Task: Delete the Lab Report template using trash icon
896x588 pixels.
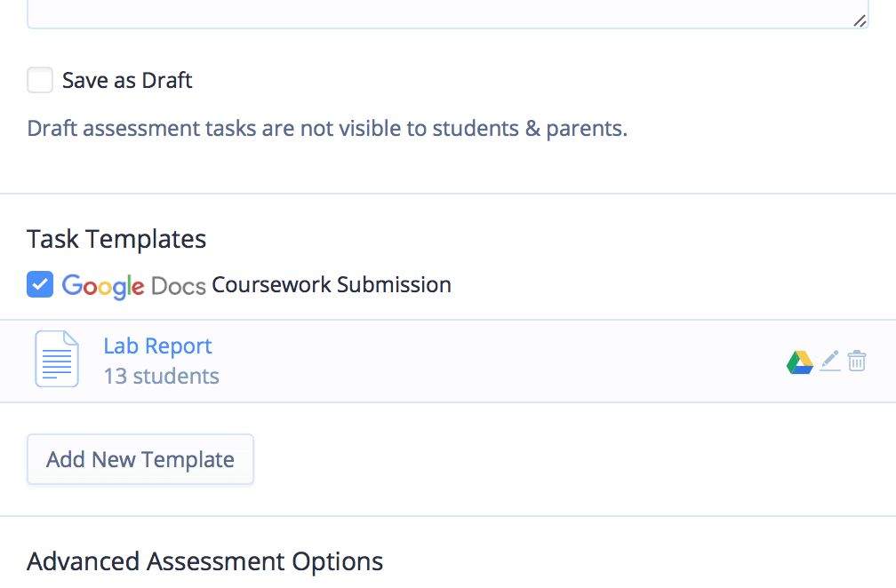Action: point(857,361)
